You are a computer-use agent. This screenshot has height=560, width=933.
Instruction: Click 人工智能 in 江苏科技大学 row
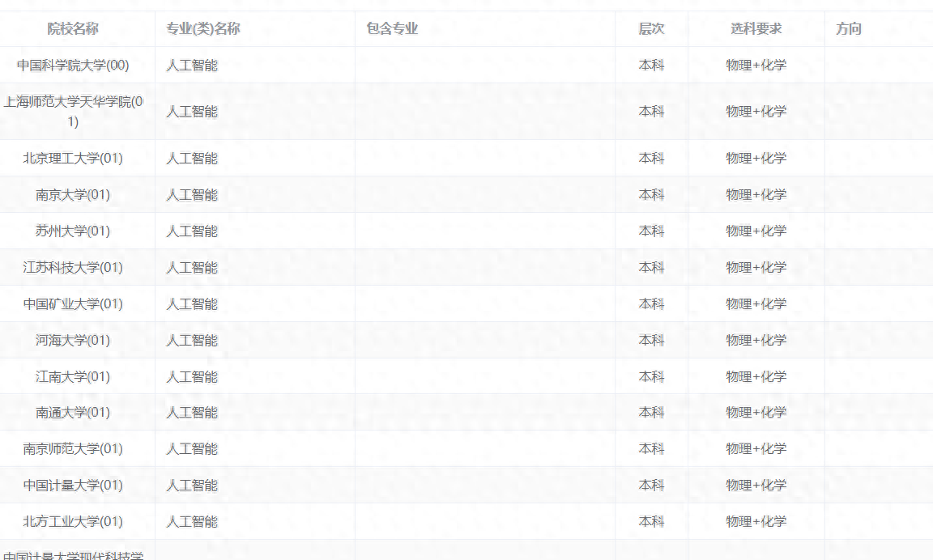192,268
